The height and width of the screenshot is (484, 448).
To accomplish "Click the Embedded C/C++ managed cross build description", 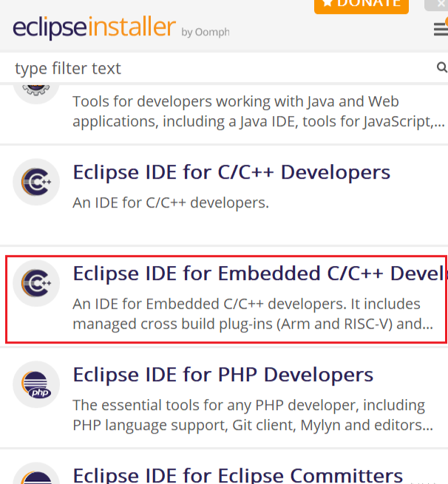I will 253,313.
